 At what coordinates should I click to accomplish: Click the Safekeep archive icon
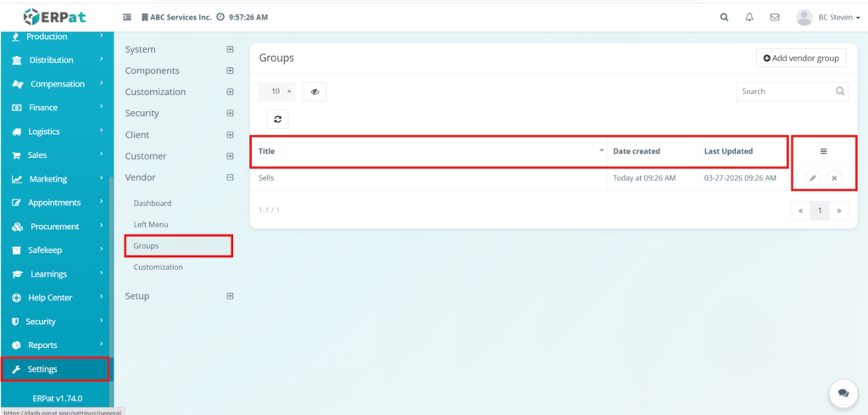click(17, 250)
